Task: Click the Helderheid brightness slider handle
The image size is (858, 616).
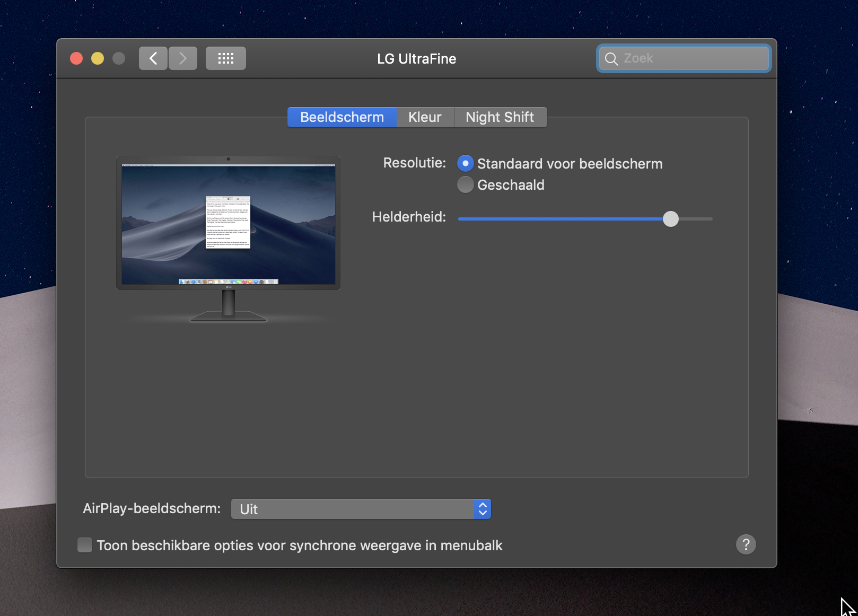Action: [x=671, y=218]
